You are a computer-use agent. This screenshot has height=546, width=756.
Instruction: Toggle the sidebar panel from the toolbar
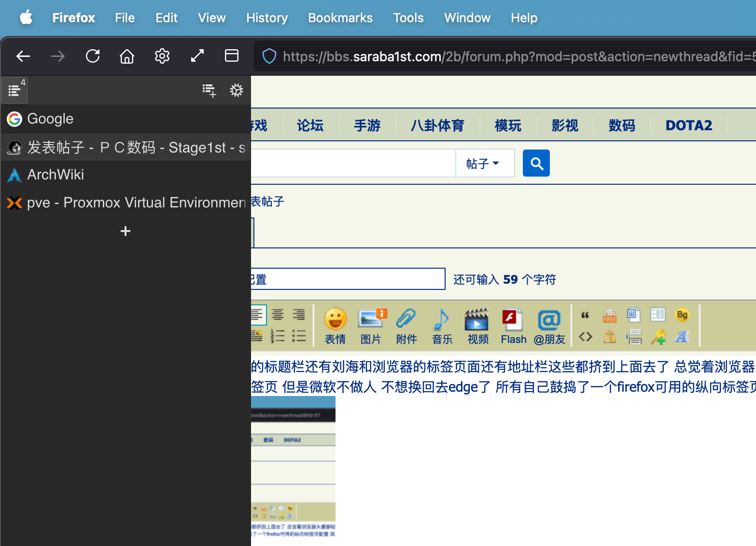232,56
